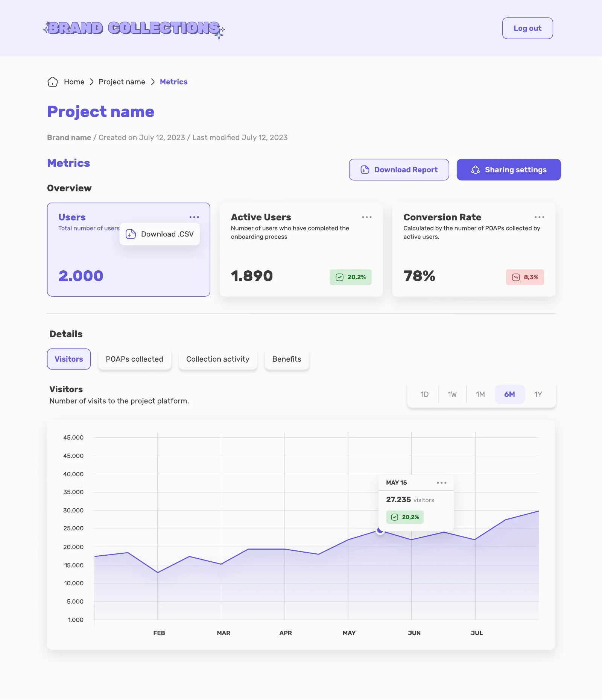The image size is (602, 700).
Task: Select the Visitors tab
Action: [x=69, y=359]
